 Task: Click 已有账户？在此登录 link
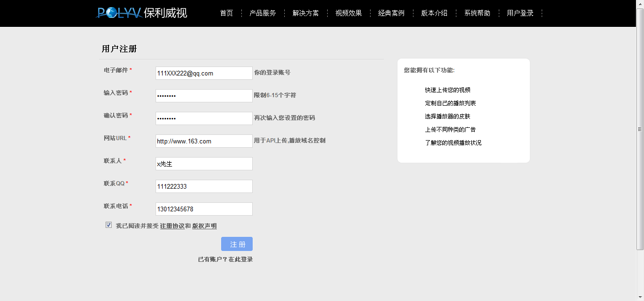(225, 259)
